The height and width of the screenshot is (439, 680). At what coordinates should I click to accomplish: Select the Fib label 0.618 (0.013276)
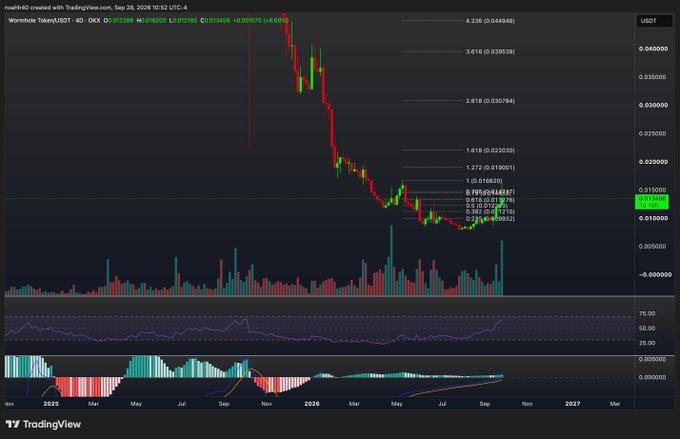[x=490, y=200]
